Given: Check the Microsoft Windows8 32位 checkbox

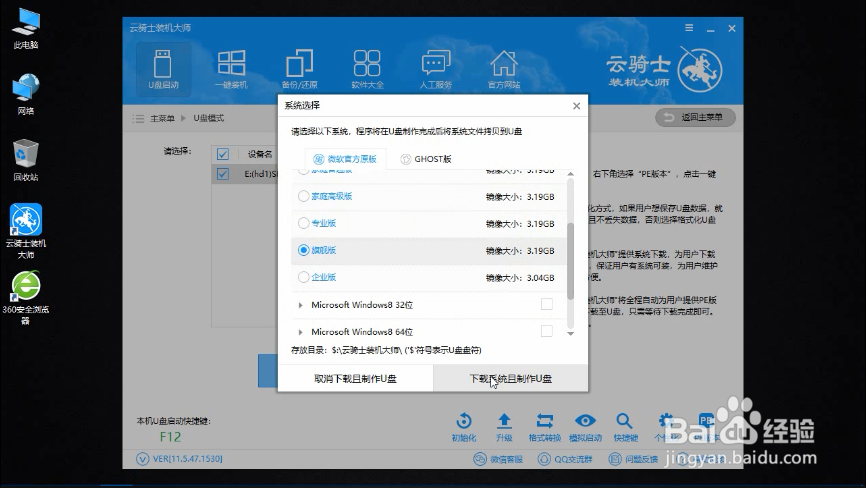Looking at the screenshot, I should coord(547,304).
